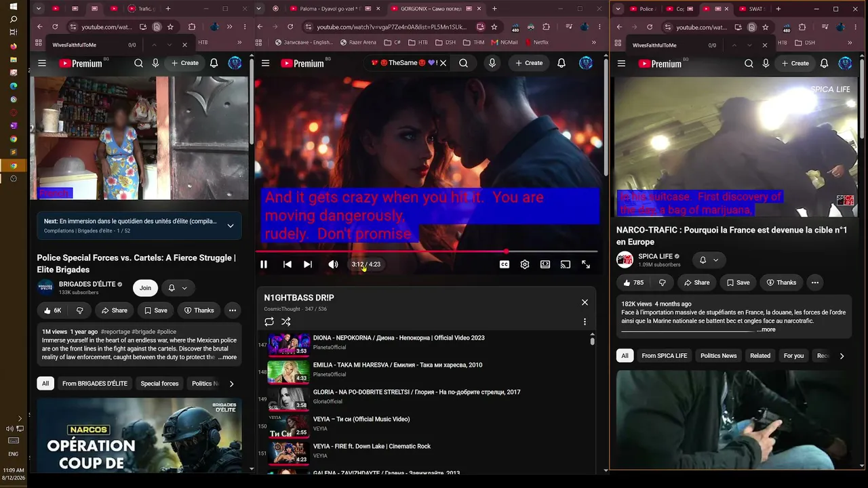Screen dimensions: 868x488
Task: Expand the Compilations playlist in left window
Action: 231,226
